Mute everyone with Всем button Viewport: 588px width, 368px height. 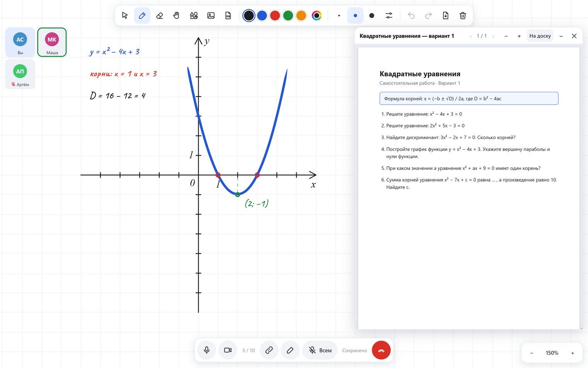point(320,350)
